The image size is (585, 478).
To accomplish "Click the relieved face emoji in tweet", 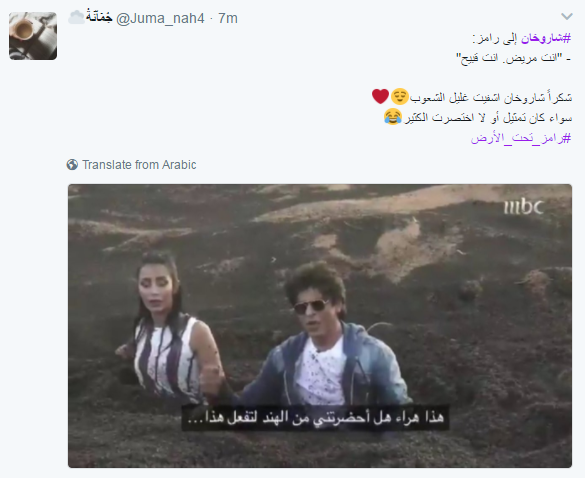I will [x=400, y=97].
